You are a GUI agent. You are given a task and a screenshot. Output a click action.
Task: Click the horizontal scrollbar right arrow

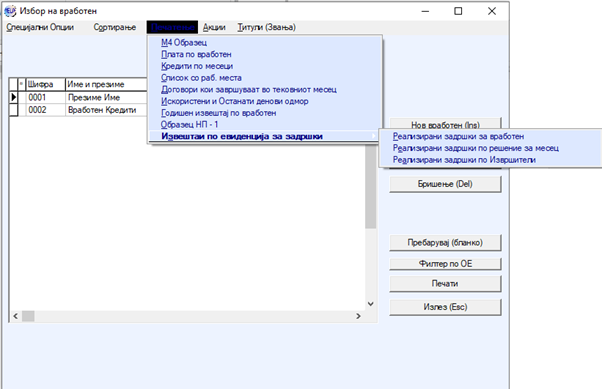point(358,316)
